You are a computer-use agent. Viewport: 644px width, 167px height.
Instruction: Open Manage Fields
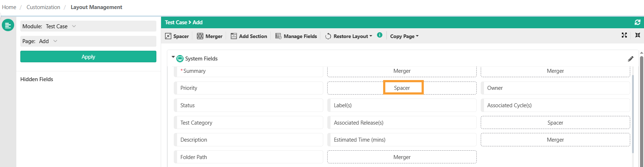296,36
